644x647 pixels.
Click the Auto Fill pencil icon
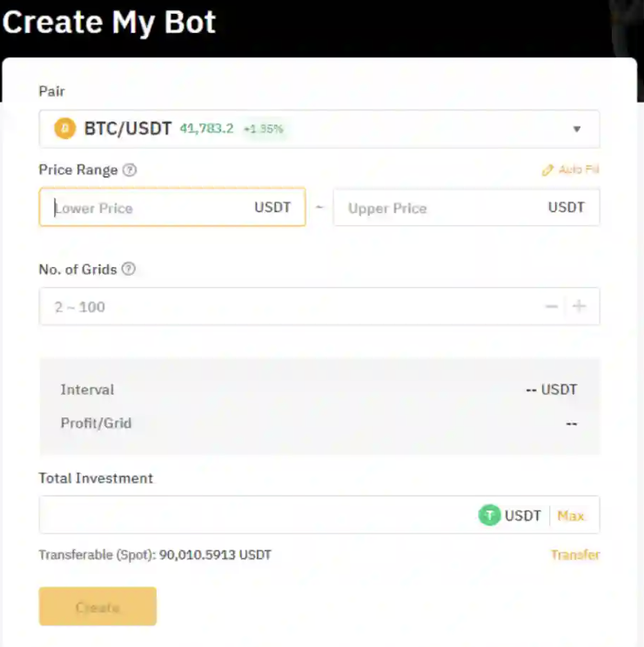point(547,170)
